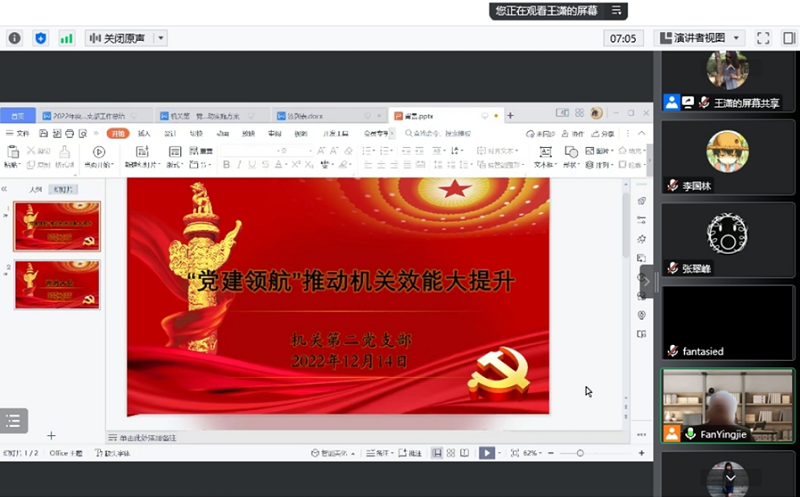
Task: Click the 未同步 sync status button
Action: (x=540, y=134)
